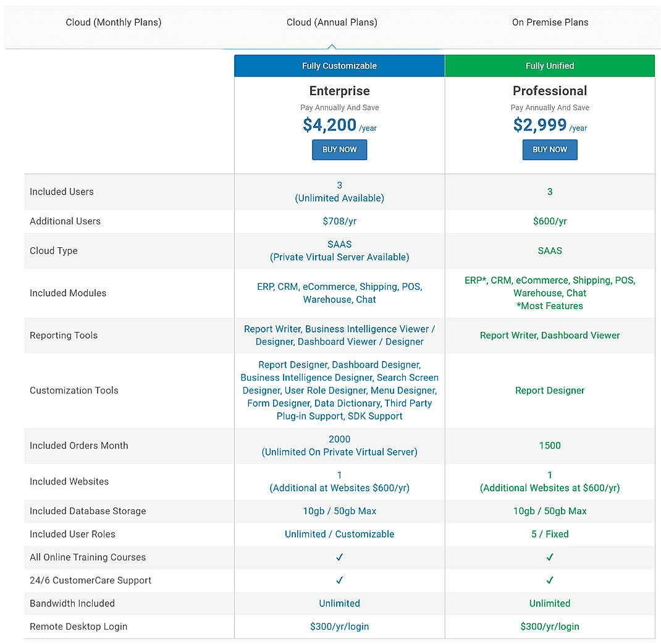Click the Enterprise checkmark for Online Training Courses

(x=339, y=557)
